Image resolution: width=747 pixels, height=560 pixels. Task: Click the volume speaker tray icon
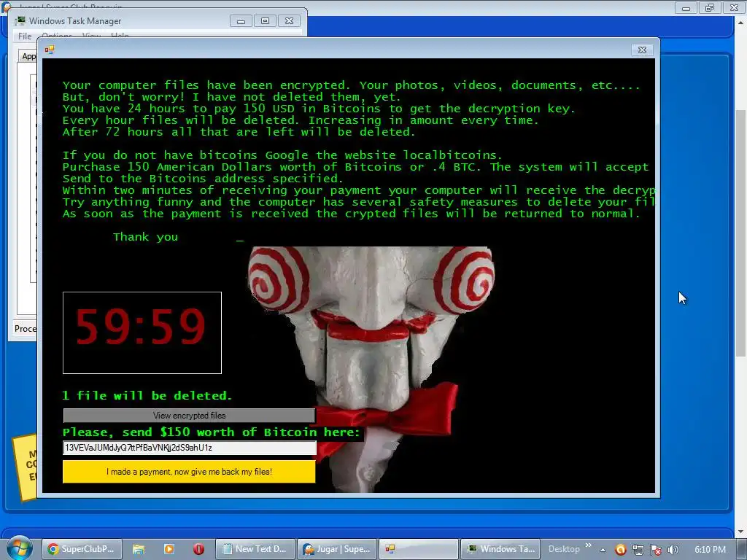(x=673, y=550)
